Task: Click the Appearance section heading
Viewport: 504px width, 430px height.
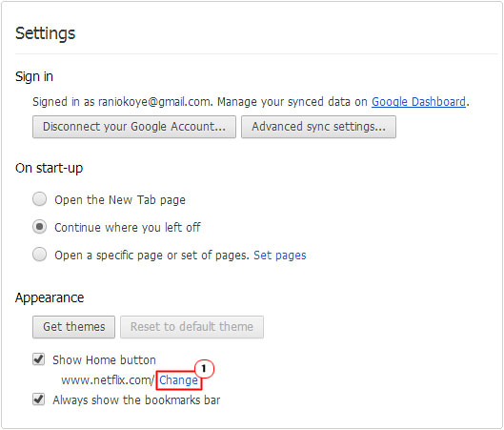Action: click(x=50, y=297)
